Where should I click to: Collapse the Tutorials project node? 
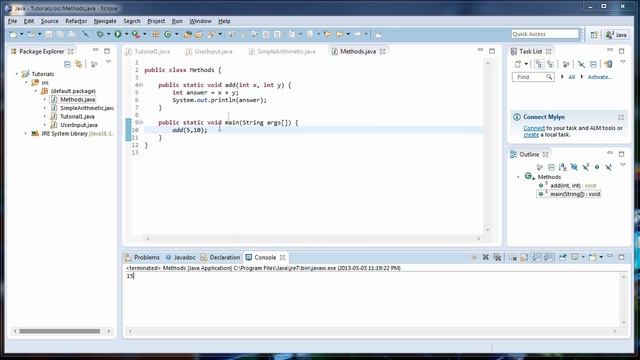point(17,74)
